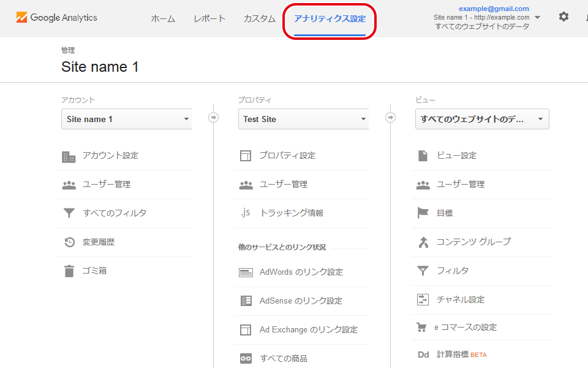Select the アナリティクス設定 tab
Image resolution: width=588 pixels, height=368 pixels.
tap(330, 19)
